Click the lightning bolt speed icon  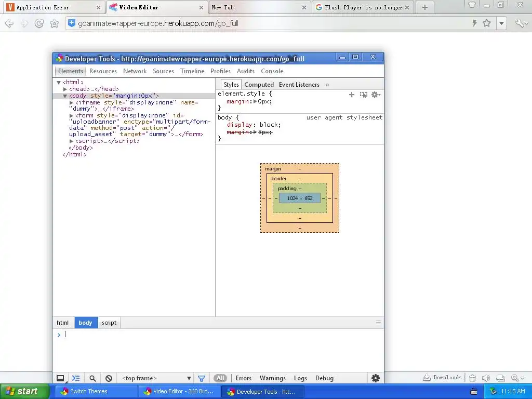[x=474, y=23]
